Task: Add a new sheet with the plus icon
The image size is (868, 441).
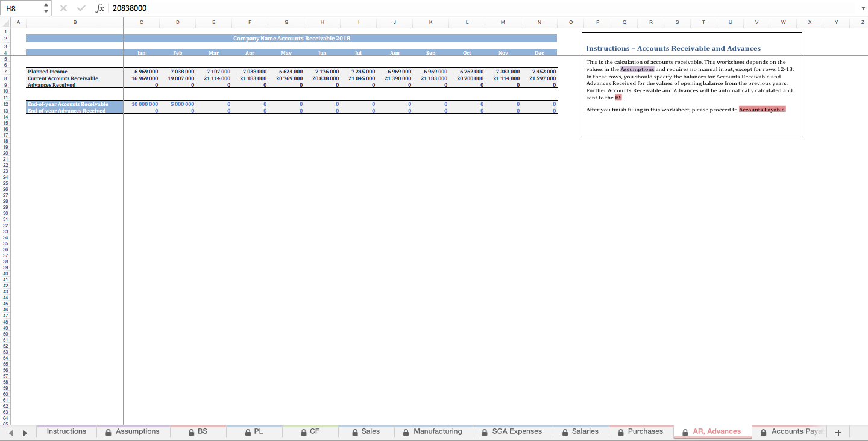Action: coord(838,432)
